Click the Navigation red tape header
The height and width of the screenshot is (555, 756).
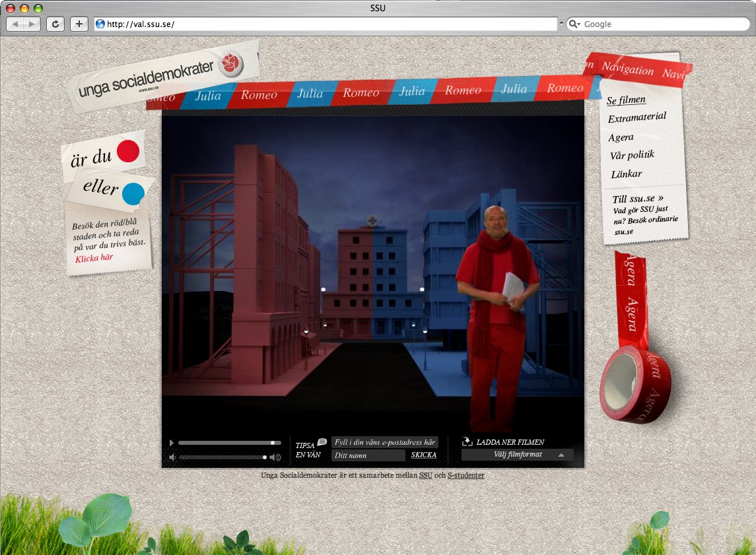tap(637, 70)
